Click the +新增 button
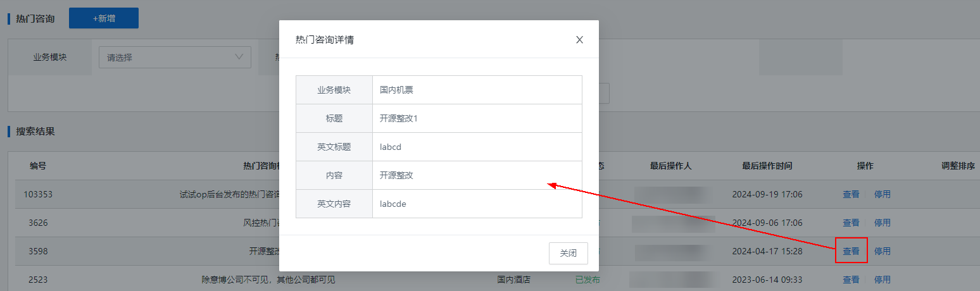The image size is (980, 291). pos(103,18)
